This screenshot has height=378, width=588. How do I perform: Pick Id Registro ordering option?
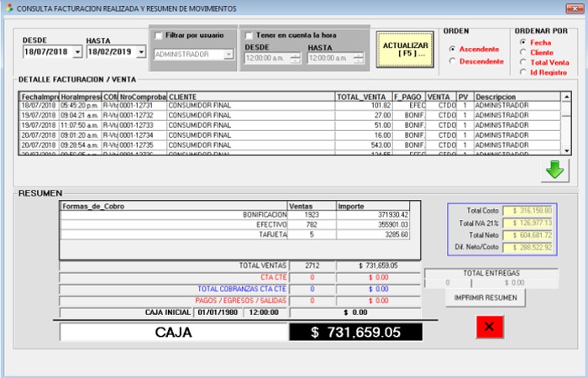pyautogui.click(x=524, y=72)
